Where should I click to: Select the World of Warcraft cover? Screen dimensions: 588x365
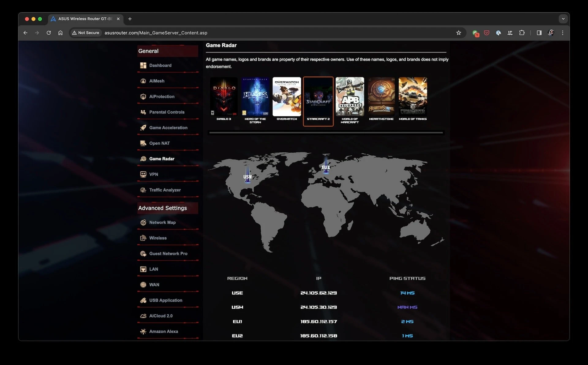(350, 97)
